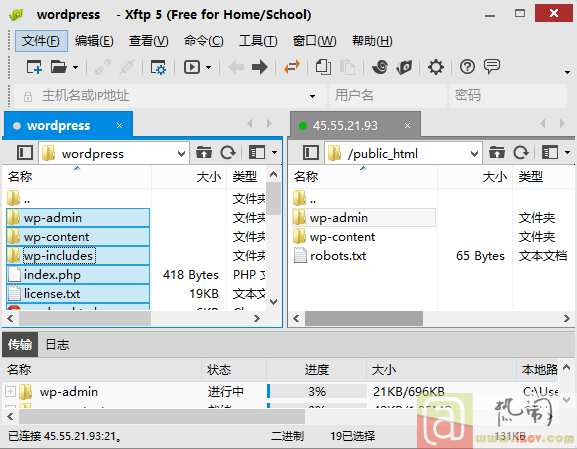Click scroll-down arrow in local file list
The height and width of the screenshot is (449, 577).
pos(273,302)
